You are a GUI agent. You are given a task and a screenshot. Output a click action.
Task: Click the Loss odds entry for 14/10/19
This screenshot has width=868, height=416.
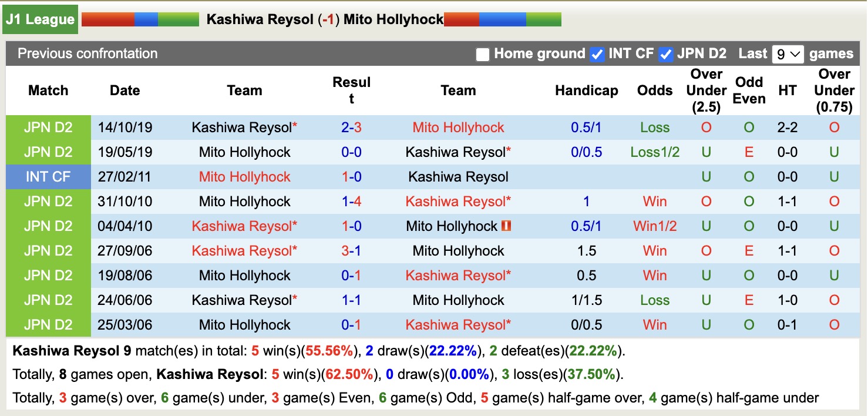(654, 127)
